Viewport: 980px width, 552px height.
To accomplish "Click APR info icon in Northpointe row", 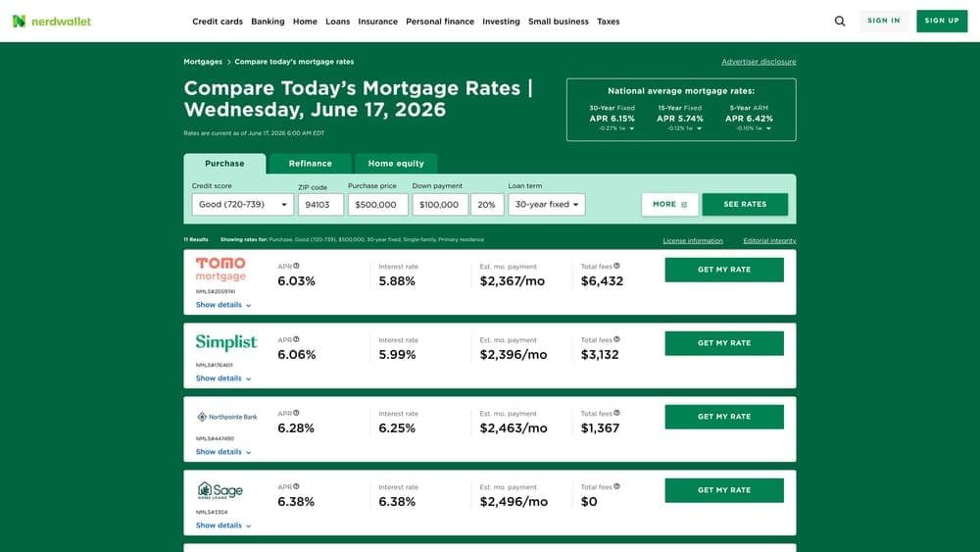I will pos(296,413).
